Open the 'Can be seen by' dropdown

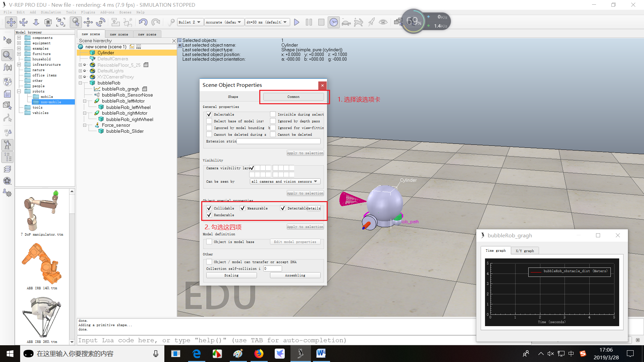click(x=285, y=181)
